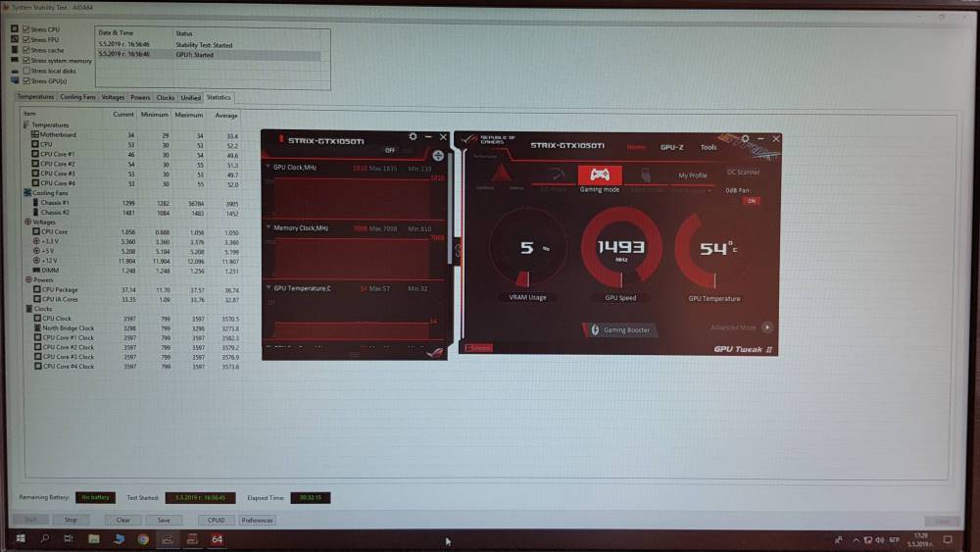Image resolution: width=980 pixels, height=552 pixels.
Task: Open Task View on the taskbar
Action: tap(69, 538)
